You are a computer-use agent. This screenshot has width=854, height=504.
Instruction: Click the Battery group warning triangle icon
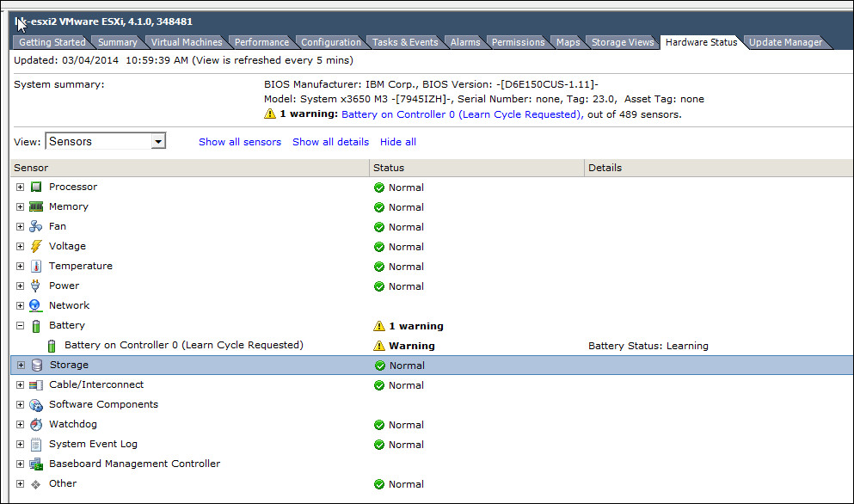click(379, 326)
